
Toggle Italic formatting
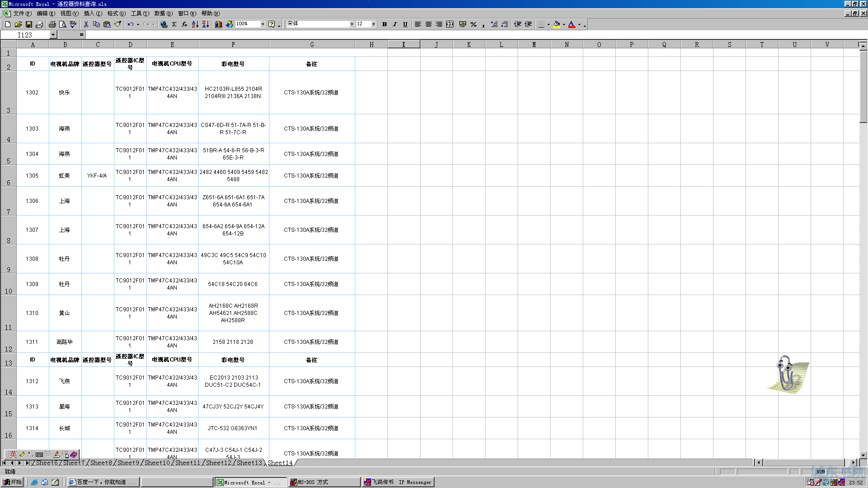pos(395,24)
